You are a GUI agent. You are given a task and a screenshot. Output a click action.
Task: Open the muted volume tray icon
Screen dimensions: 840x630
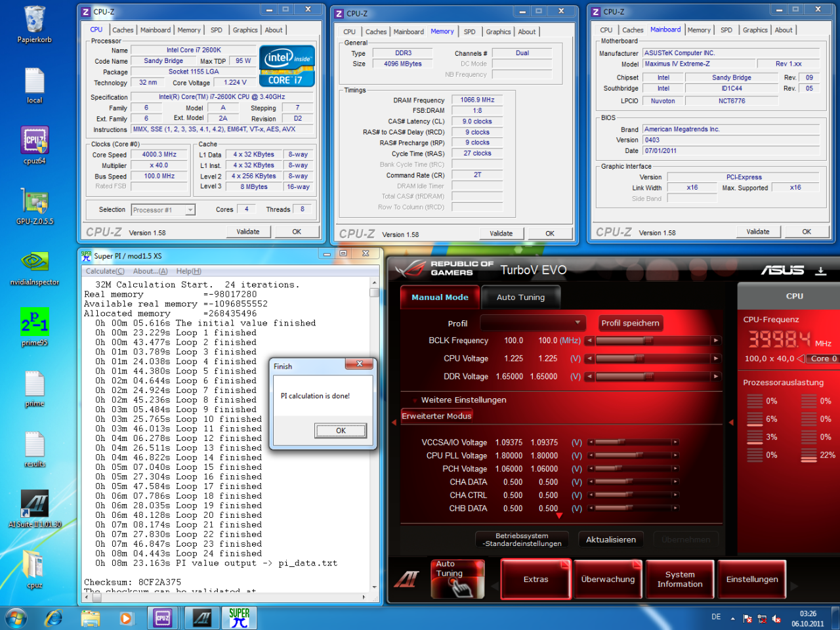[776, 618]
